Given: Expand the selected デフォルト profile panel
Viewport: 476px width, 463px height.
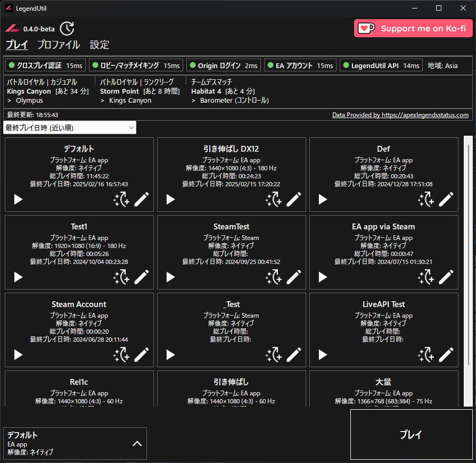Looking at the screenshot, I should coord(137,444).
